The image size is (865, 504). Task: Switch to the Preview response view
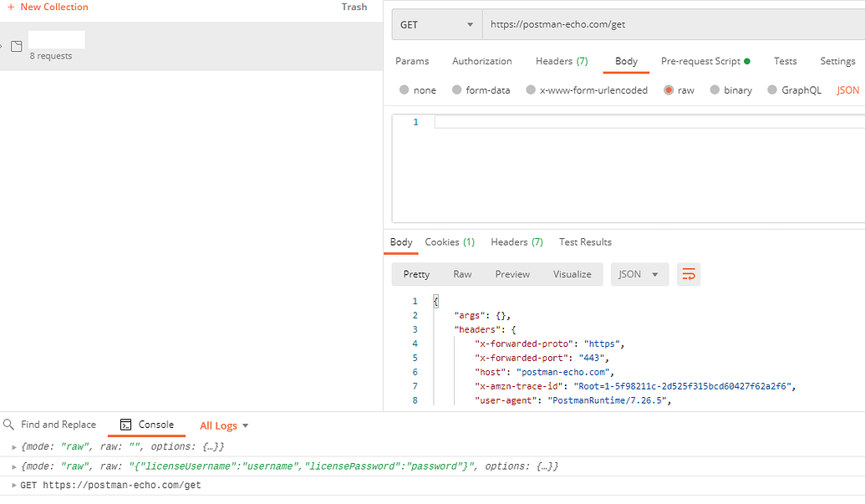[511, 273]
